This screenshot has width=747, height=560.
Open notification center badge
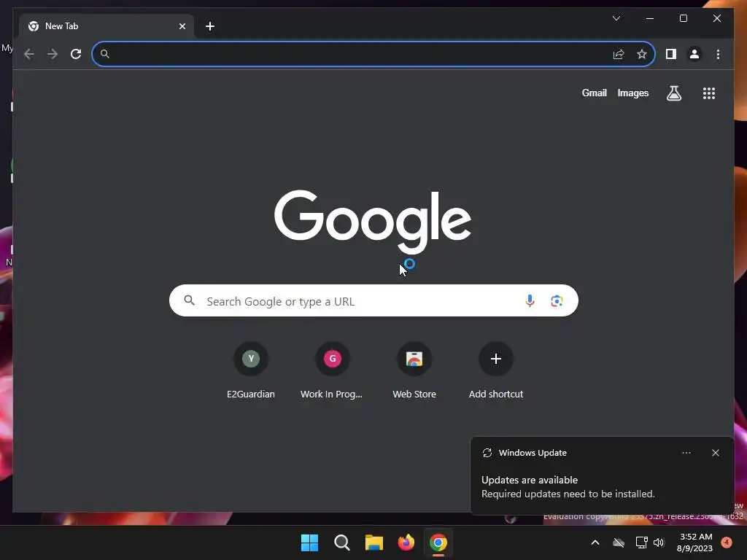[727, 542]
